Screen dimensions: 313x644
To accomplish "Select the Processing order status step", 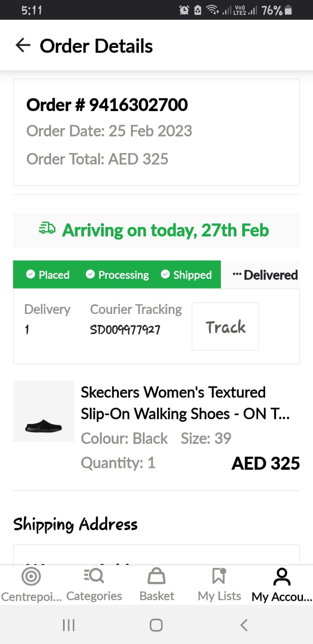I will (x=117, y=275).
